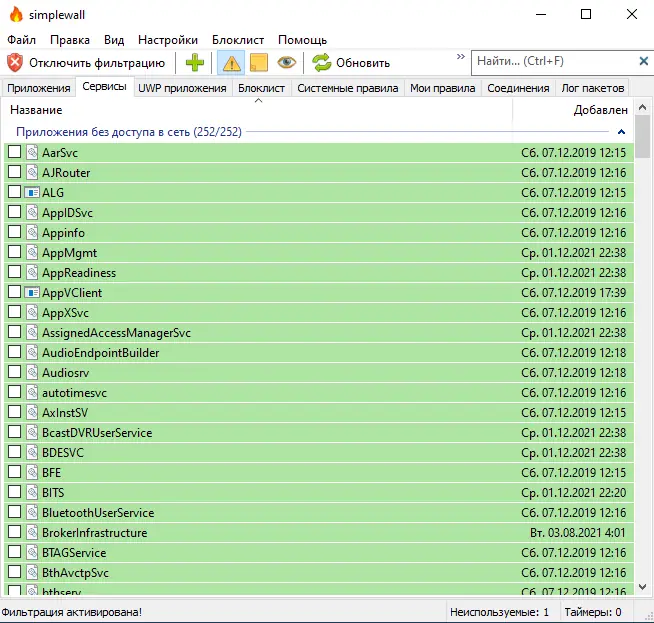Click the simplewall flame logo icon
654x623 pixels.
tap(16, 15)
